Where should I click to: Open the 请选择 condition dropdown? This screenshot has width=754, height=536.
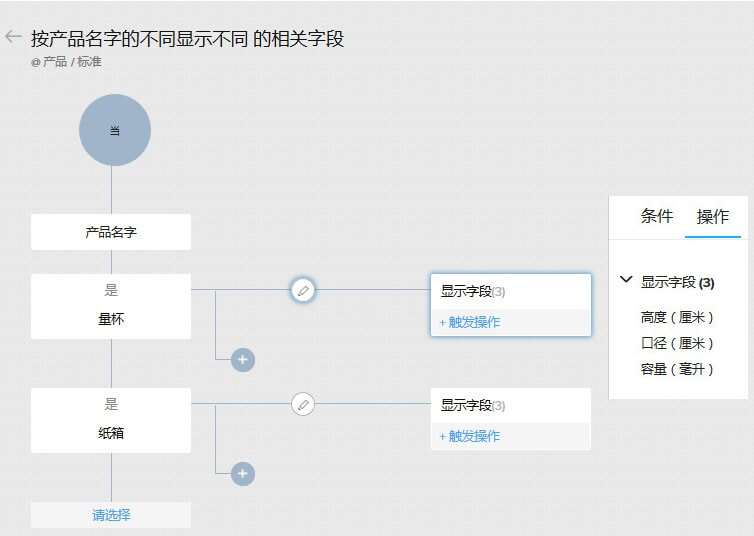pos(111,515)
